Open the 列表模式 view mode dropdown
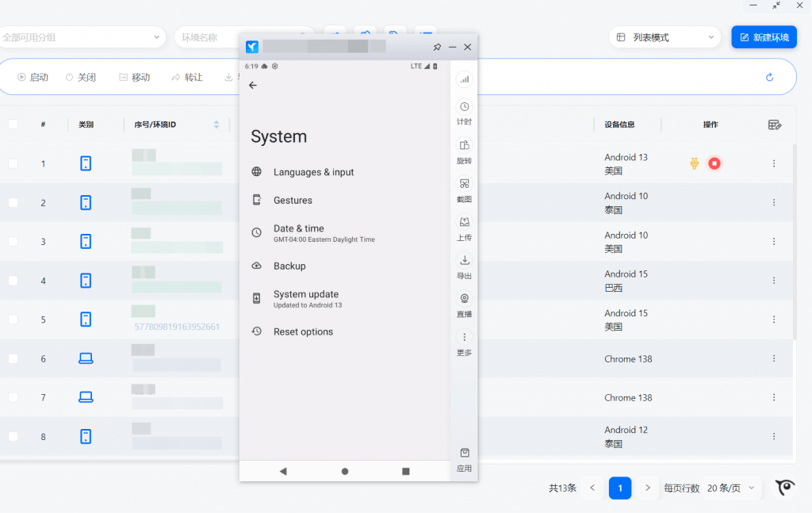This screenshot has height=513, width=812. [x=665, y=37]
